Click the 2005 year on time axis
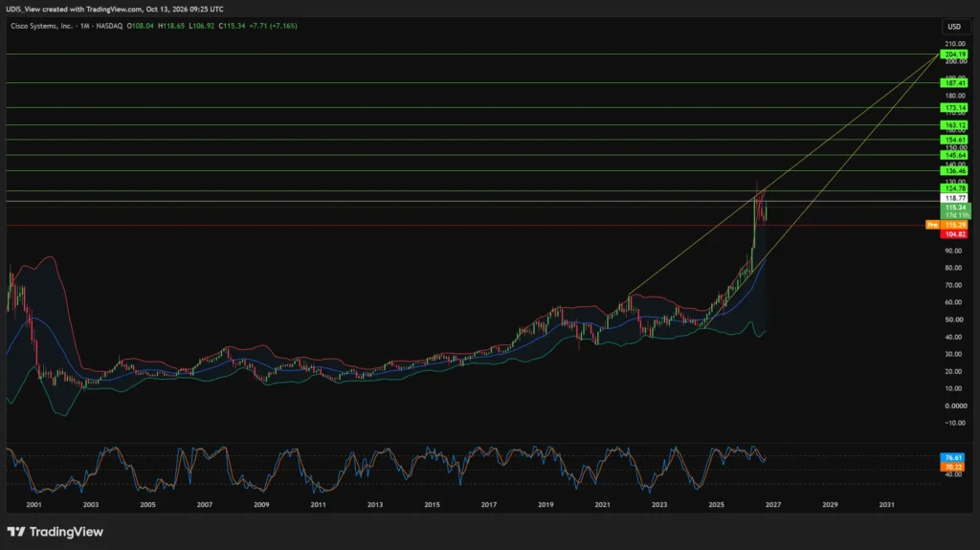 click(147, 505)
